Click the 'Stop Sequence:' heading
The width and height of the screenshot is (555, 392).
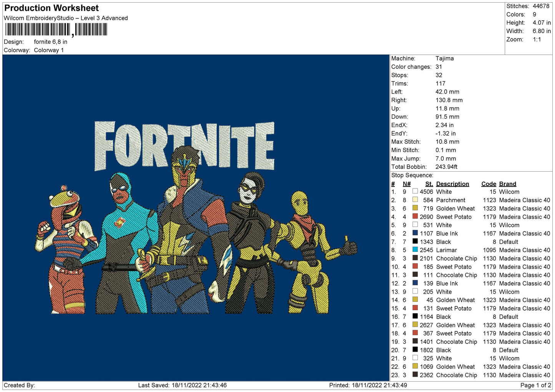click(x=412, y=175)
